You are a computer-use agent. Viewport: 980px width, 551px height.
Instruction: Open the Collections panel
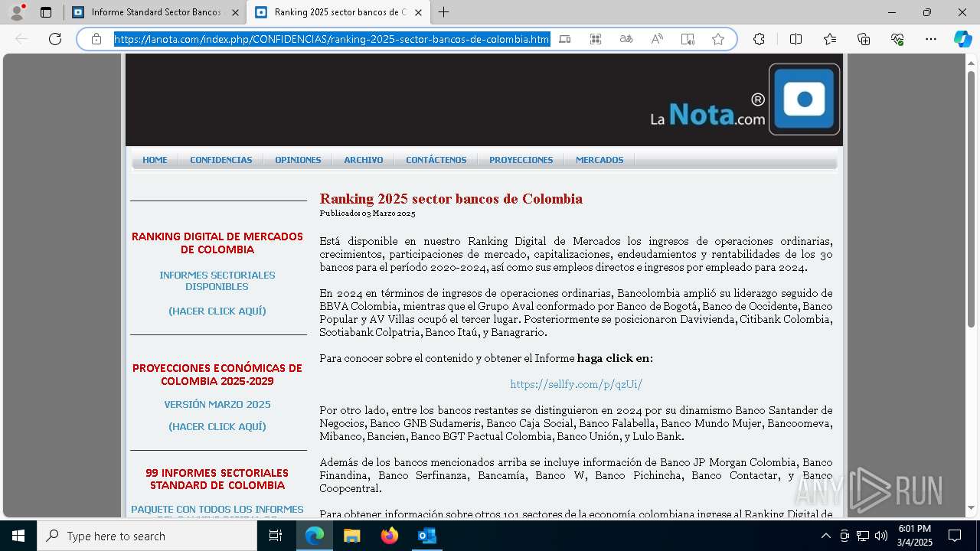click(864, 39)
